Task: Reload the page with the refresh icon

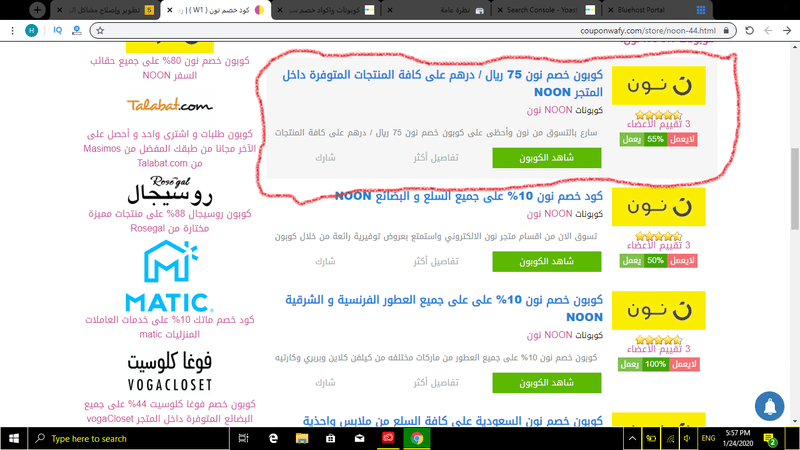Action: (x=749, y=31)
